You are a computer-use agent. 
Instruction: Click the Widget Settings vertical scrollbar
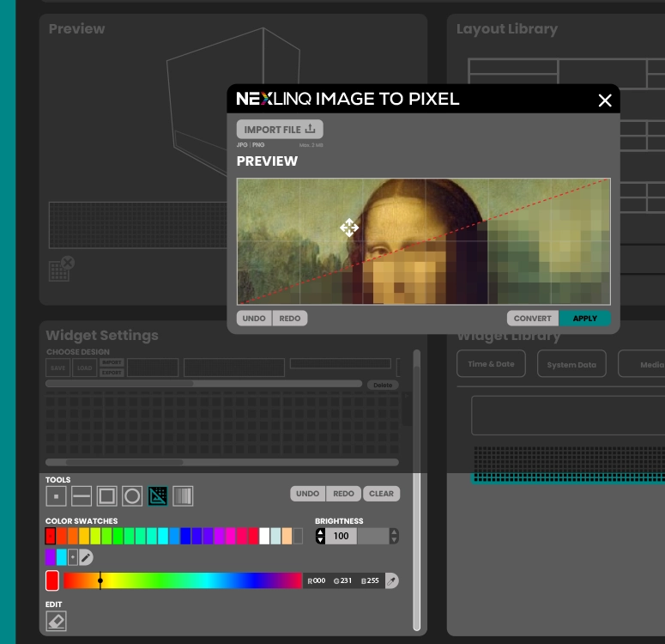417,490
